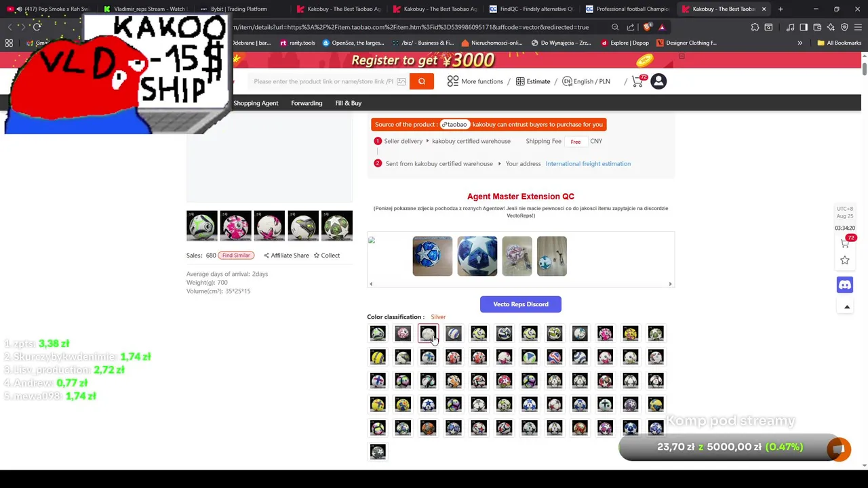Open the user account avatar

(x=658, y=81)
